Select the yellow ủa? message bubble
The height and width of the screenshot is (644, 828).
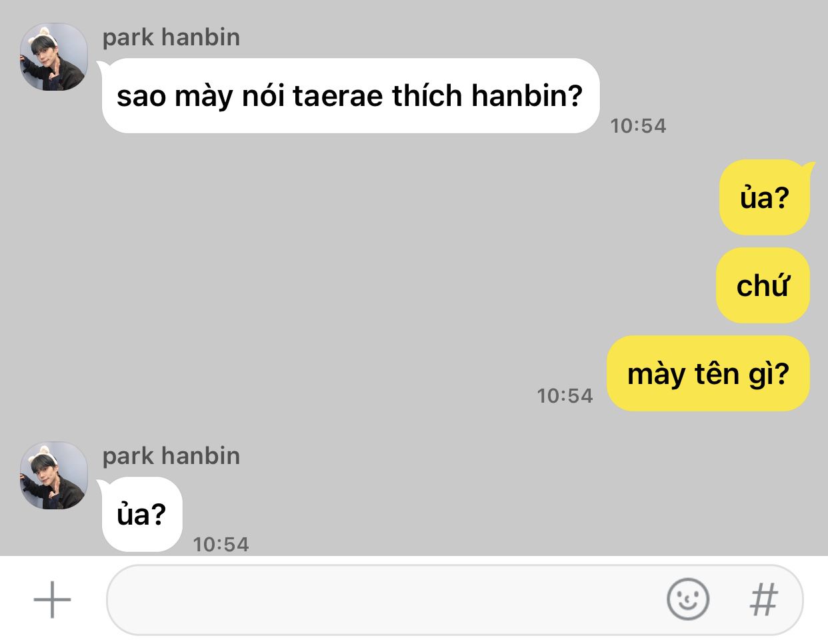pos(765,197)
